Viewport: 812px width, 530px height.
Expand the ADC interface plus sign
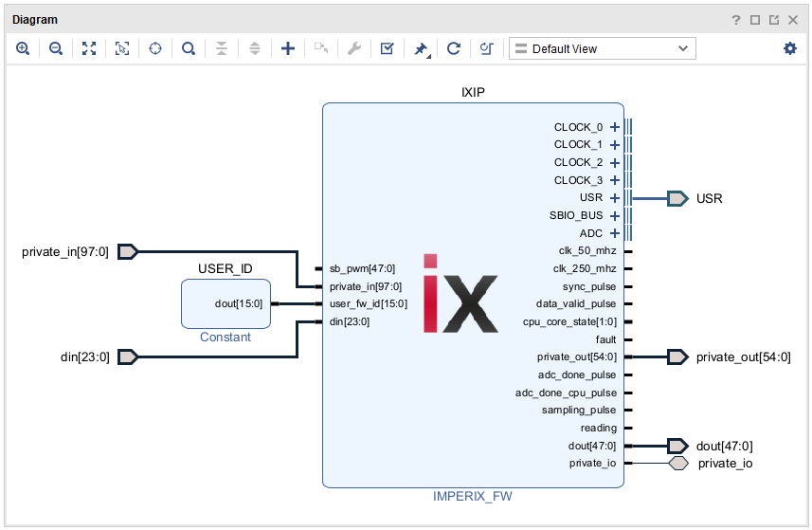(x=615, y=233)
